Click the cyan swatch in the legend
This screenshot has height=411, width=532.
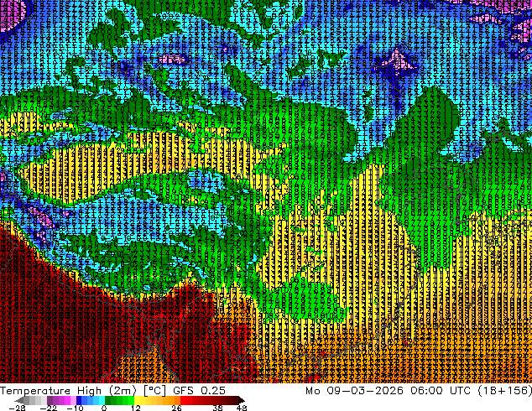(102, 400)
